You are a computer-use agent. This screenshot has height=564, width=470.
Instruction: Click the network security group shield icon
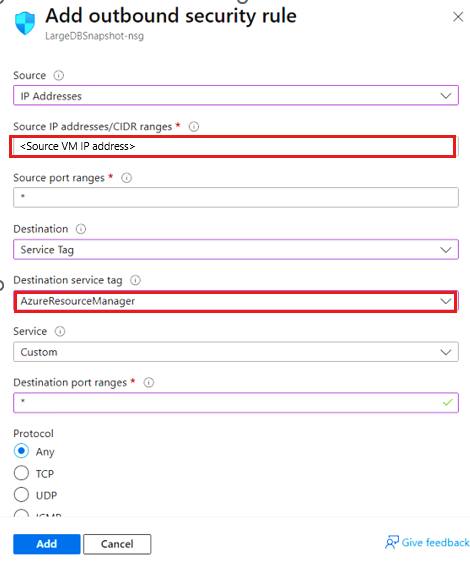[x=25, y=23]
